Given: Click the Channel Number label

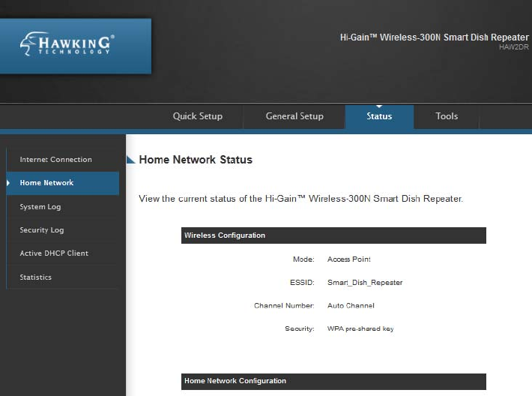Looking at the screenshot, I should 284,306.
